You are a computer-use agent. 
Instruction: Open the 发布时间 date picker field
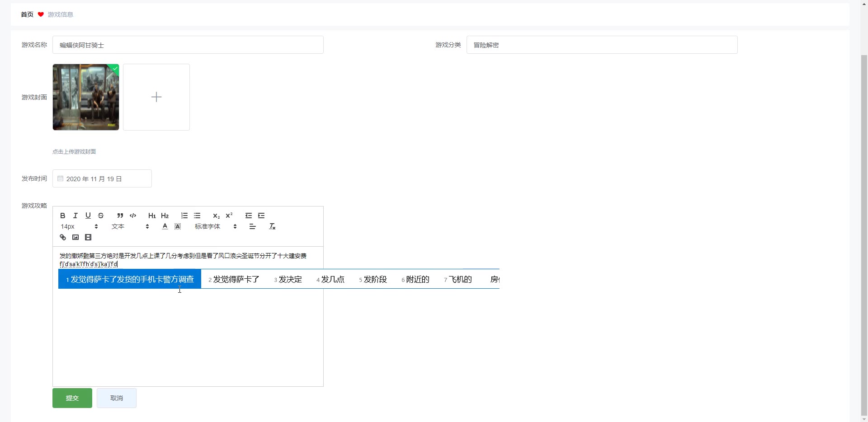coord(102,178)
